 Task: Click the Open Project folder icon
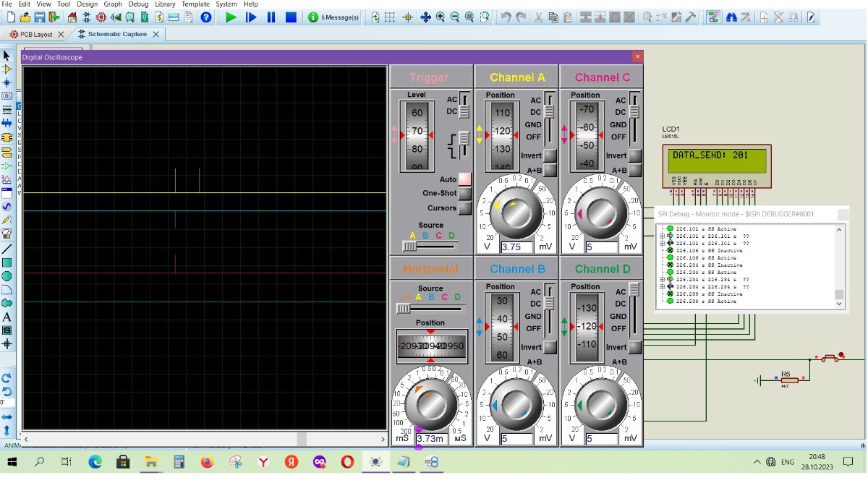[x=25, y=17]
